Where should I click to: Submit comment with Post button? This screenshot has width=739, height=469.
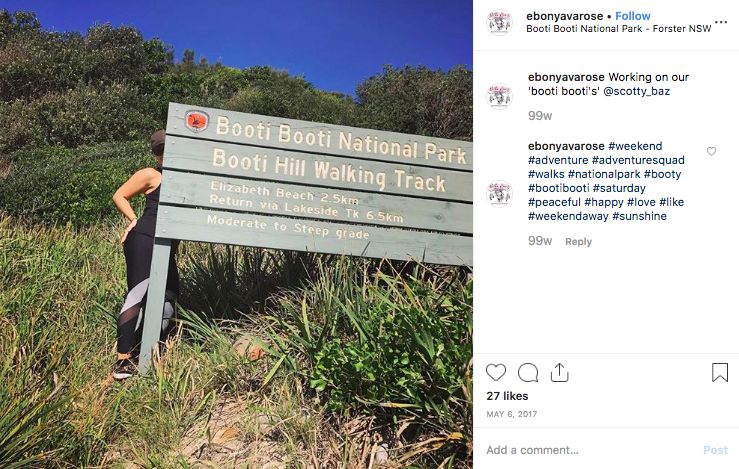[715, 450]
